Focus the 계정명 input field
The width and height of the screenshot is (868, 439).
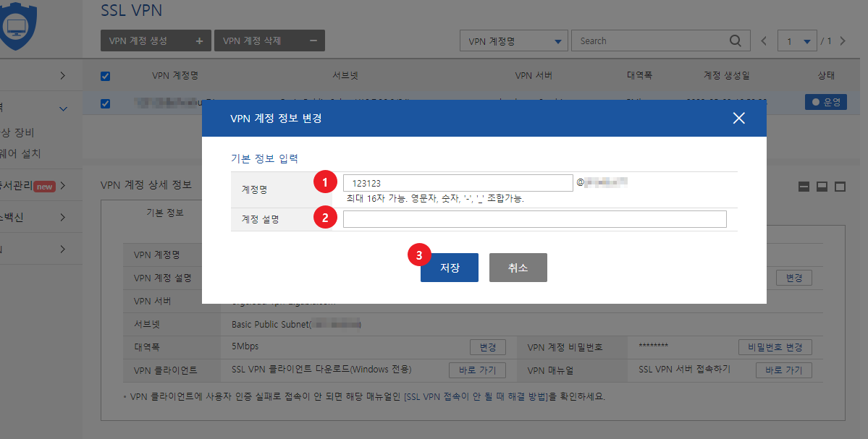(458, 183)
